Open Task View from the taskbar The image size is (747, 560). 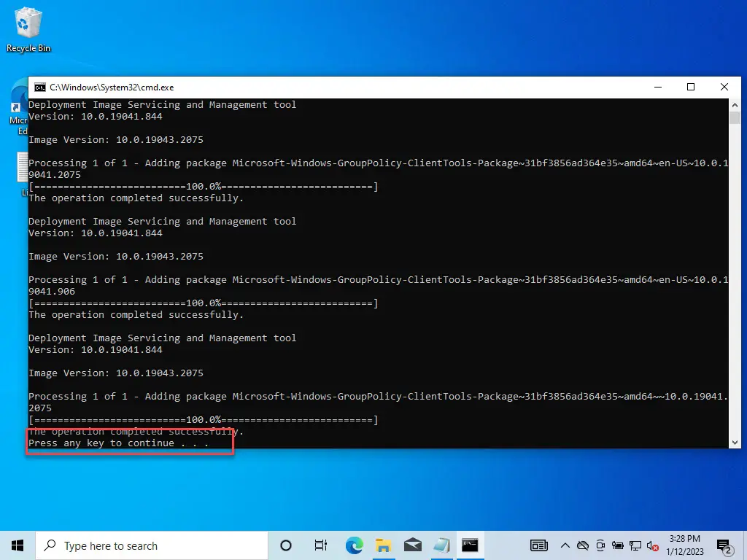(321, 545)
